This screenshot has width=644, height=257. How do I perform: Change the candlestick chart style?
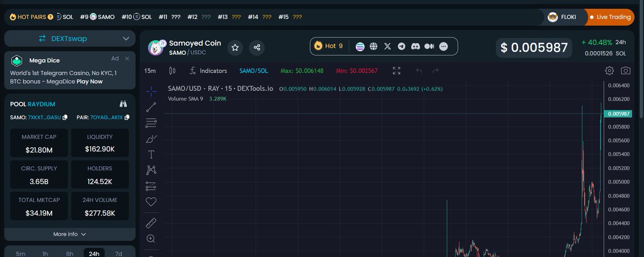(172, 70)
